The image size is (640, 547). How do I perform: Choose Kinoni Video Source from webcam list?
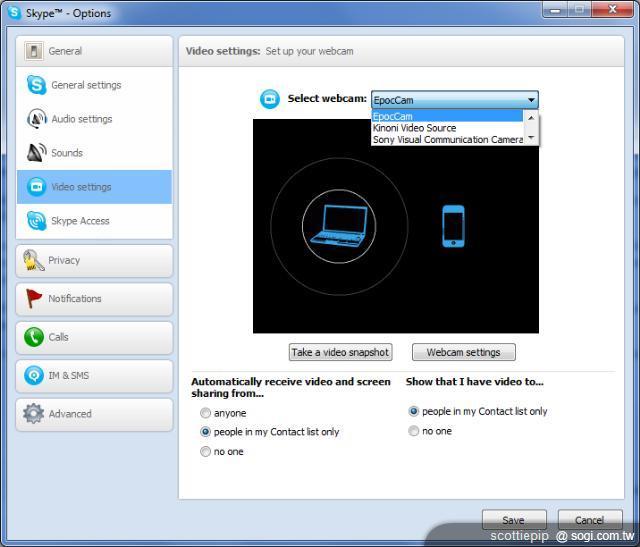414,128
